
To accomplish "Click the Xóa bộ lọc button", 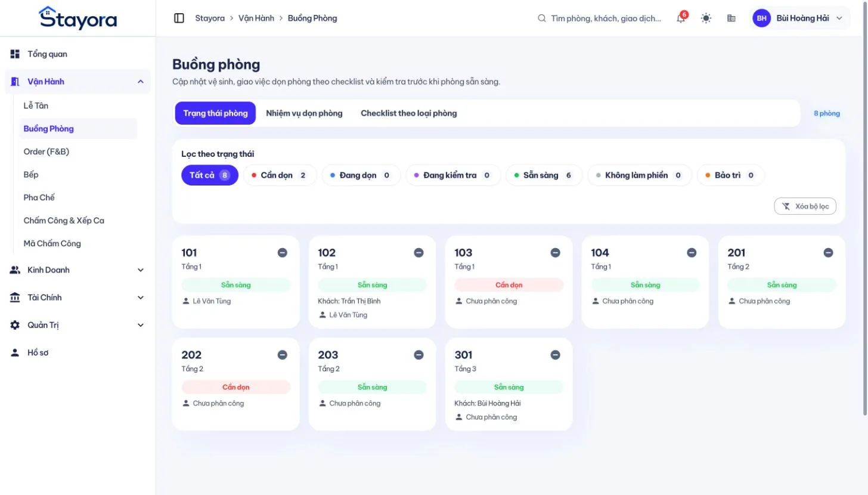I will tap(805, 206).
